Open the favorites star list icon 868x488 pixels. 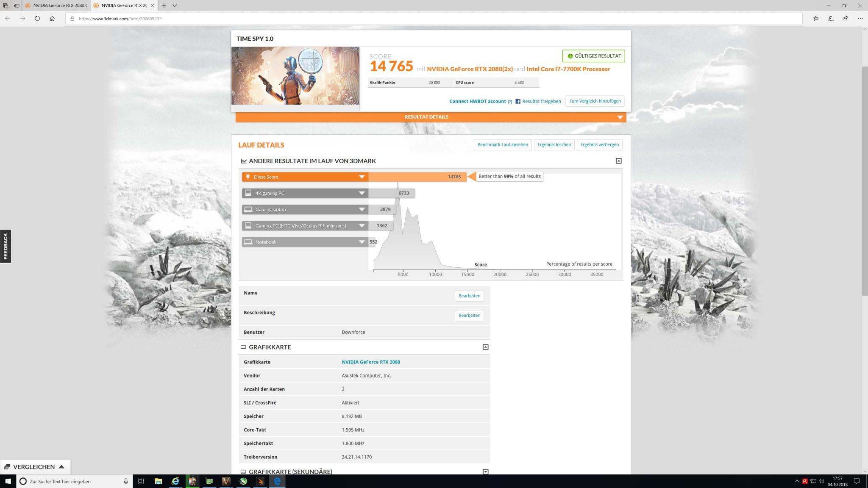click(x=816, y=18)
